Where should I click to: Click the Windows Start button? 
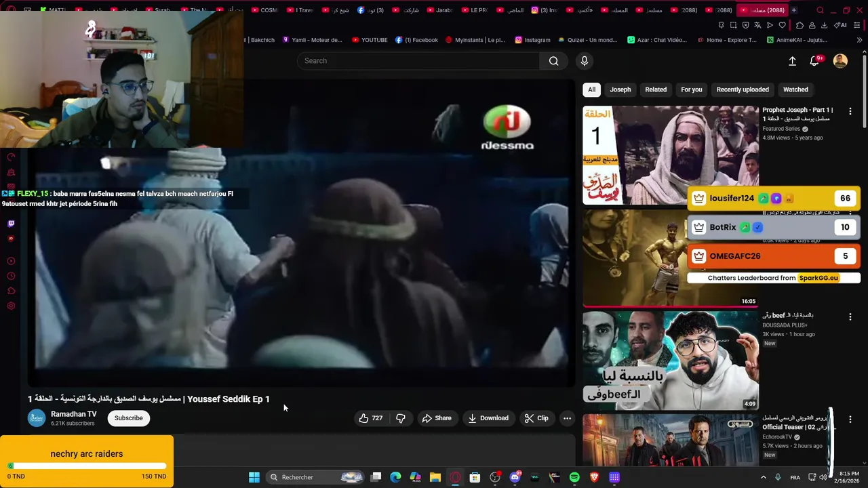[254, 477]
